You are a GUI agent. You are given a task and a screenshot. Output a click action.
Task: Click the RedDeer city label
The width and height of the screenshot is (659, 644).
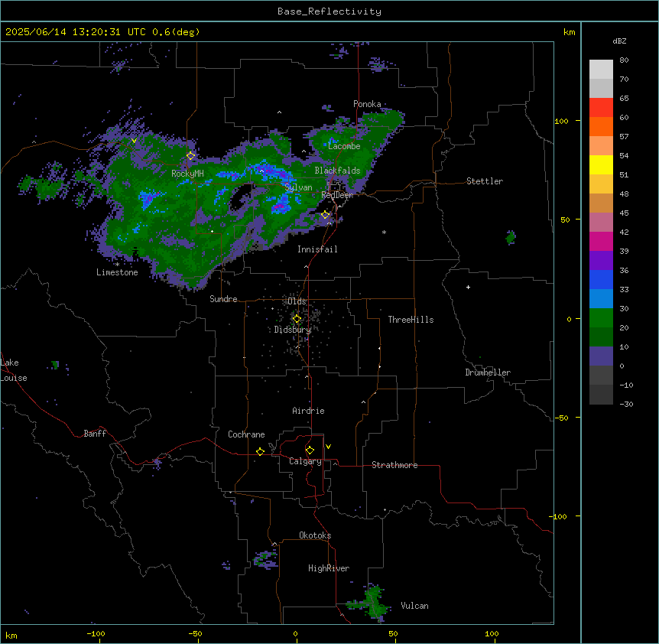(x=337, y=195)
